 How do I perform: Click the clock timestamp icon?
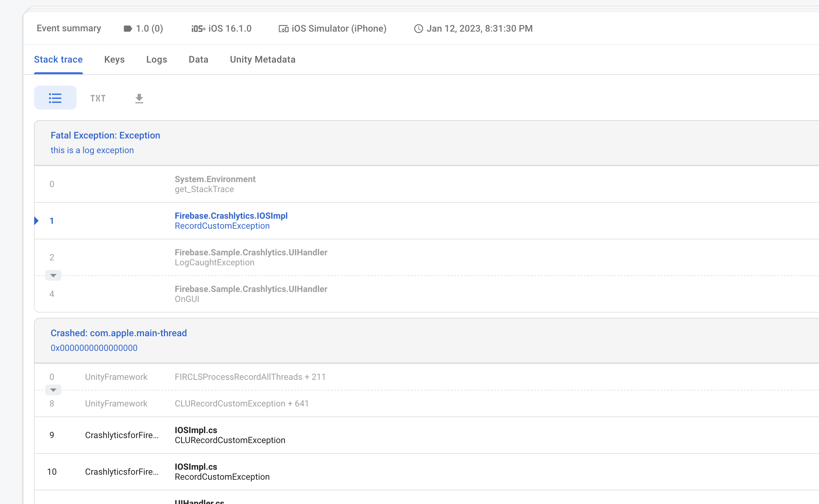(418, 29)
